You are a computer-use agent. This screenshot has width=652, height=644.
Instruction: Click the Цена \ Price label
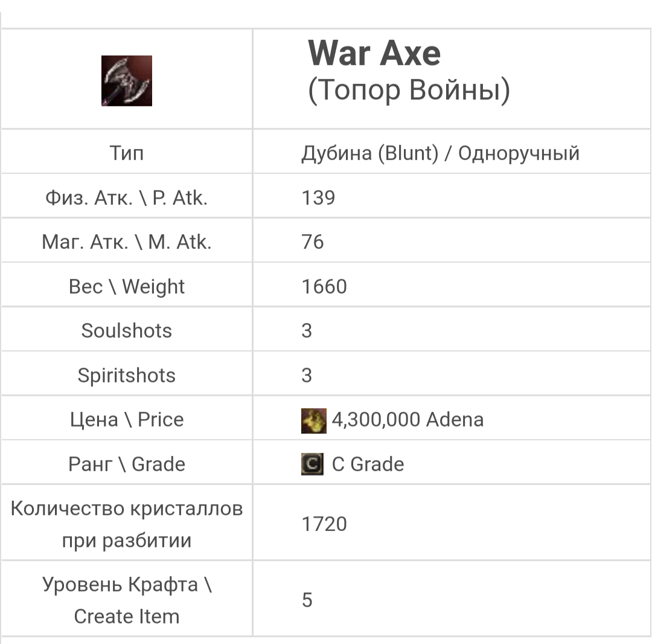[x=127, y=420]
